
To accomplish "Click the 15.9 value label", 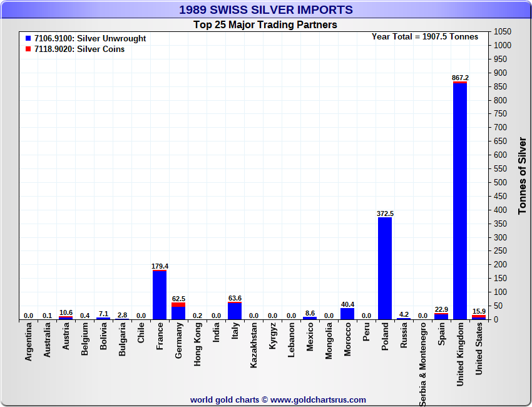I will pos(479,311).
